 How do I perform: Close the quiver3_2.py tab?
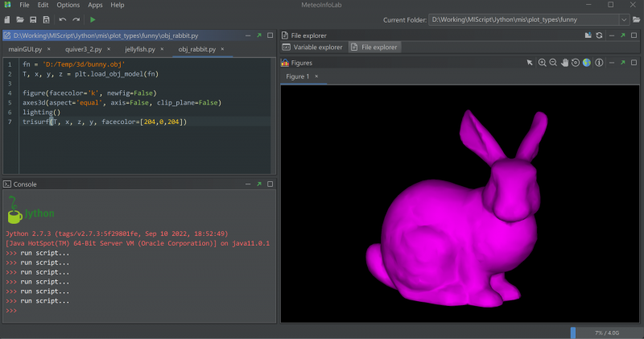pyautogui.click(x=108, y=50)
